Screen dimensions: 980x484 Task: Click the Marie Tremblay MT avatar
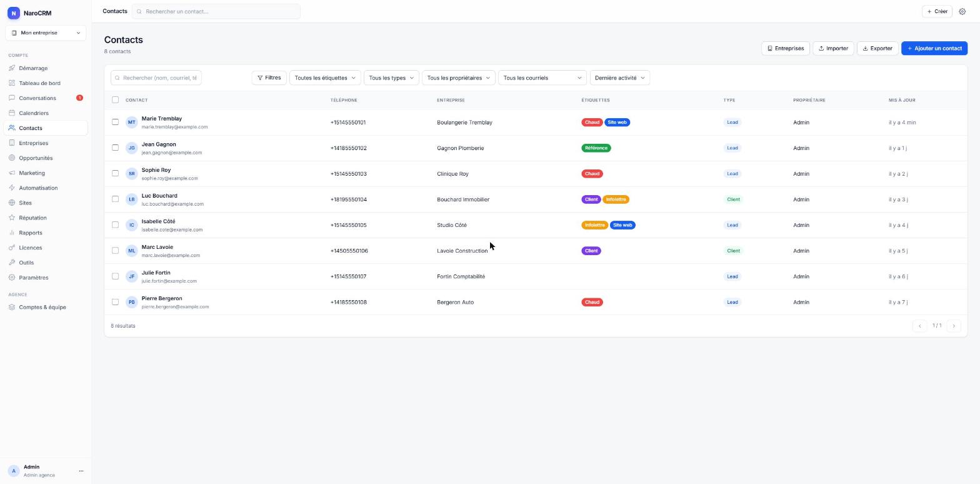pos(131,123)
